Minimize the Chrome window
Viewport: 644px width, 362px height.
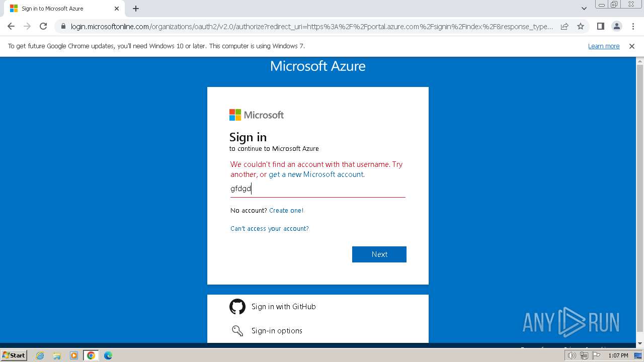pyautogui.click(x=601, y=4)
